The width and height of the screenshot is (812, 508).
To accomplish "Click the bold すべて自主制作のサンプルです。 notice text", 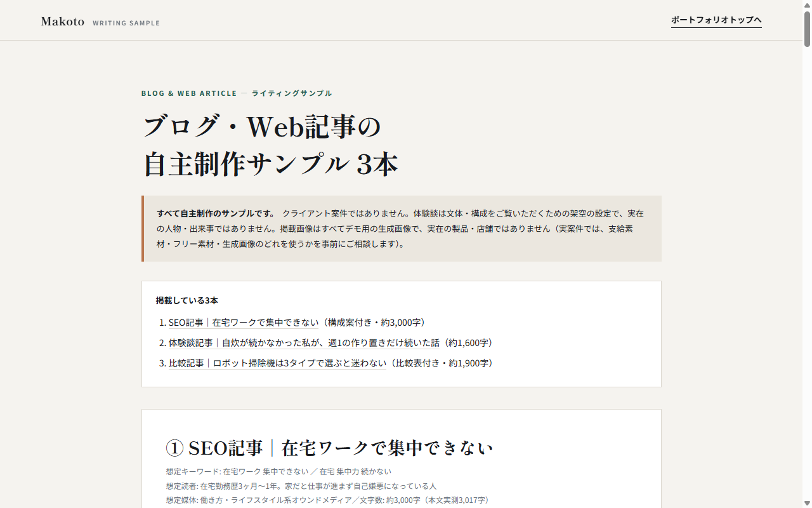I will tap(216, 213).
